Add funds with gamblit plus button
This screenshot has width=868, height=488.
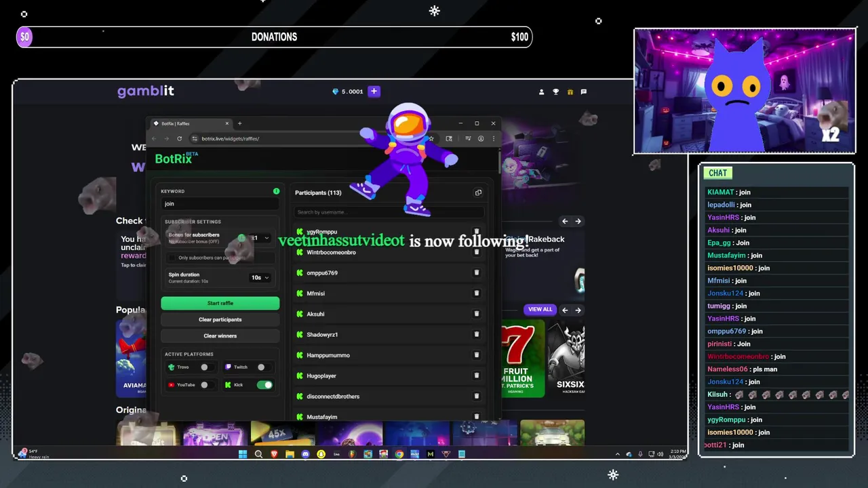(374, 91)
